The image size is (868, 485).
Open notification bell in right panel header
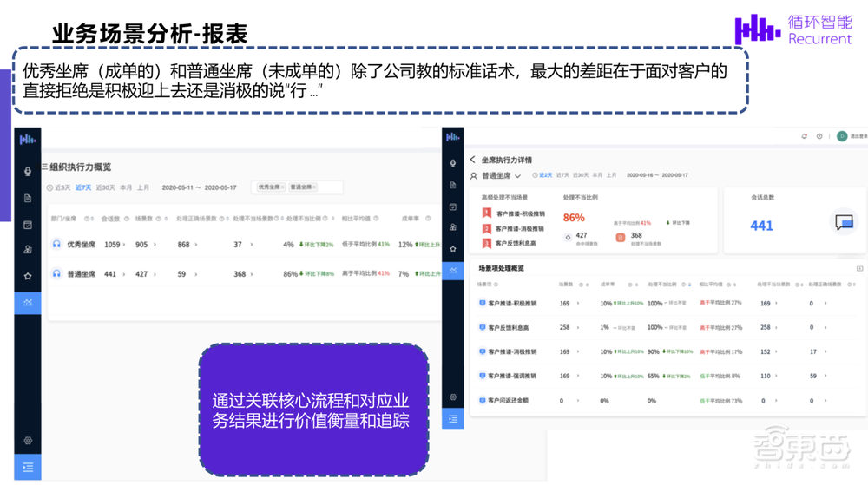[x=805, y=136]
